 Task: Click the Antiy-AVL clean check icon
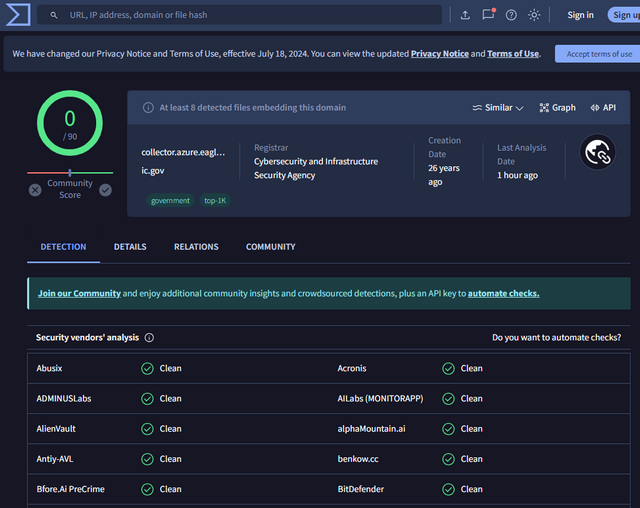tap(147, 459)
